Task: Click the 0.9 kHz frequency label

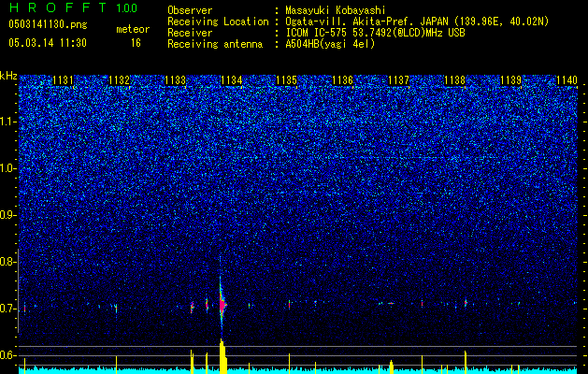Action: pyautogui.click(x=7, y=215)
